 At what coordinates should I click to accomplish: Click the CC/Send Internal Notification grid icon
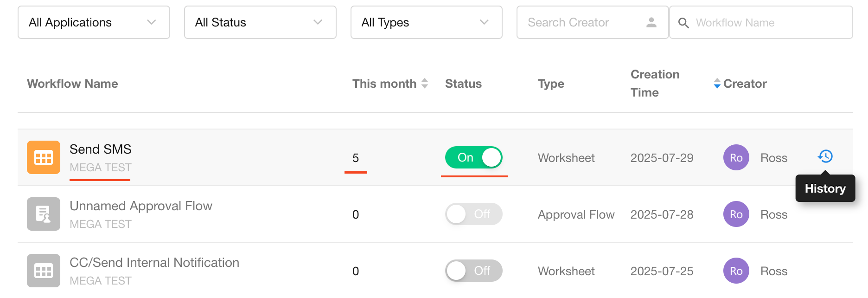pos(44,271)
